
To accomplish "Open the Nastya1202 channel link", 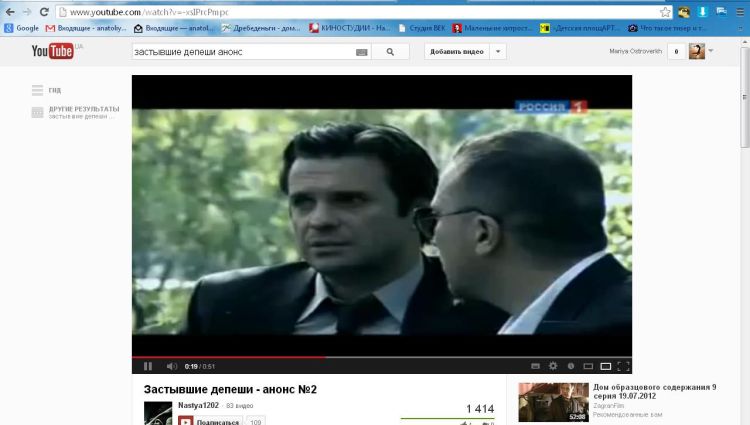I will click(198, 405).
